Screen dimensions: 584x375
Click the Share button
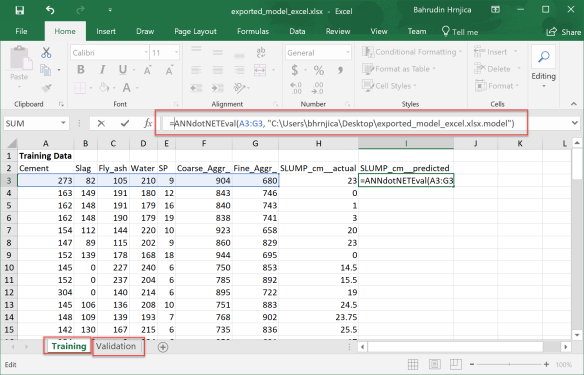pyautogui.click(x=564, y=32)
